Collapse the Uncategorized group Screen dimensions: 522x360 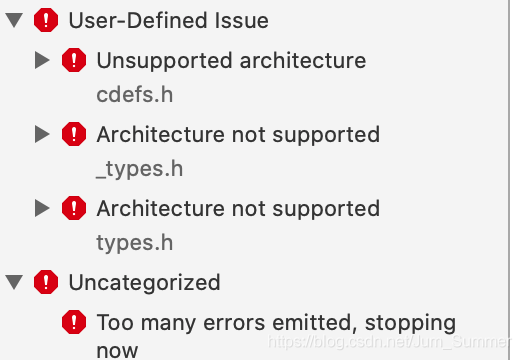[x=15, y=282]
